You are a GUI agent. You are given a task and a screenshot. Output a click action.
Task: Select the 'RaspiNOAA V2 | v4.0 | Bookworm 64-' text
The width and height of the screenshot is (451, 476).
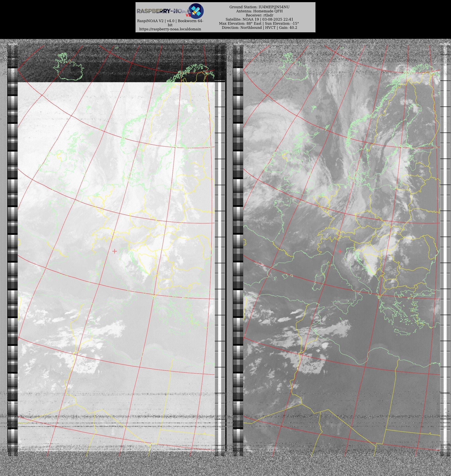(x=170, y=21)
